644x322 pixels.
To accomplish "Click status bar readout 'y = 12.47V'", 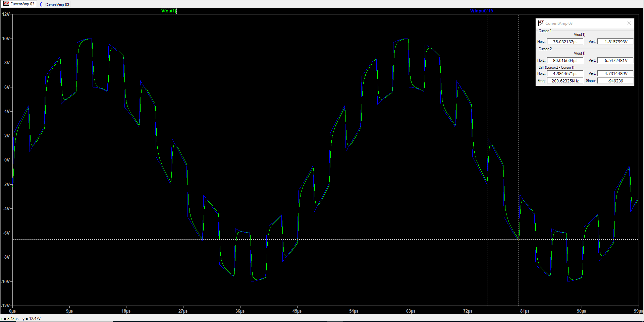I will pos(32,319).
